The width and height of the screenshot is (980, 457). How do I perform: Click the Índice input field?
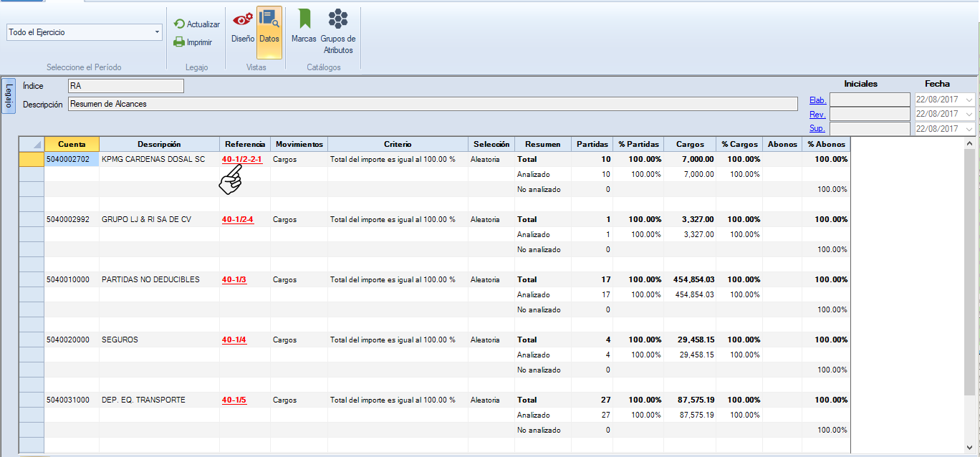click(125, 86)
